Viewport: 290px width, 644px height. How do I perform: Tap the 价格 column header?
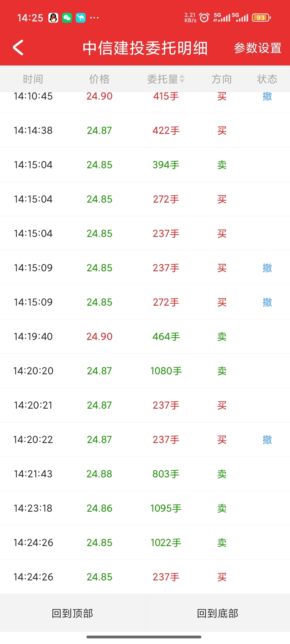(x=99, y=79)
